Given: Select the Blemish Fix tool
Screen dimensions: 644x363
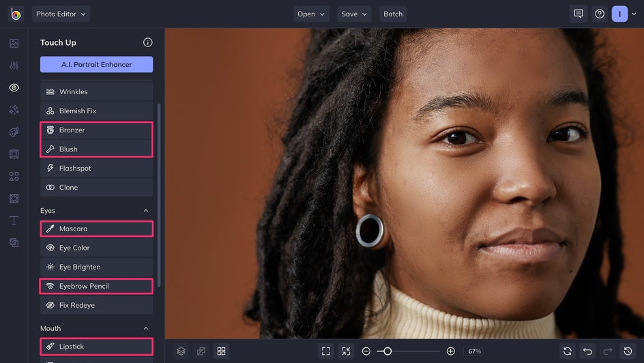Looking at the screenshot, I should tap(96, 111).
